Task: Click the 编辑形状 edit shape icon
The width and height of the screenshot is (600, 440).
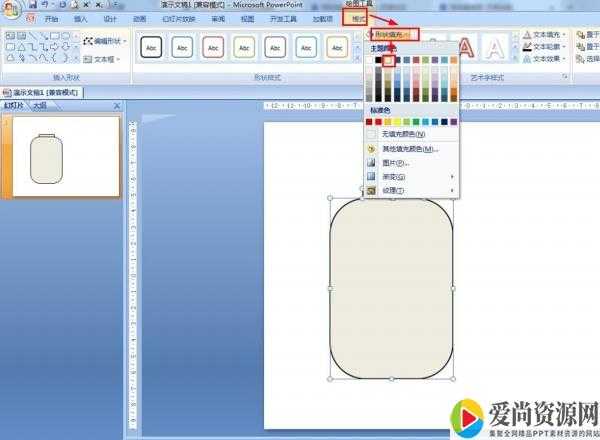Action: click(88, 42)
